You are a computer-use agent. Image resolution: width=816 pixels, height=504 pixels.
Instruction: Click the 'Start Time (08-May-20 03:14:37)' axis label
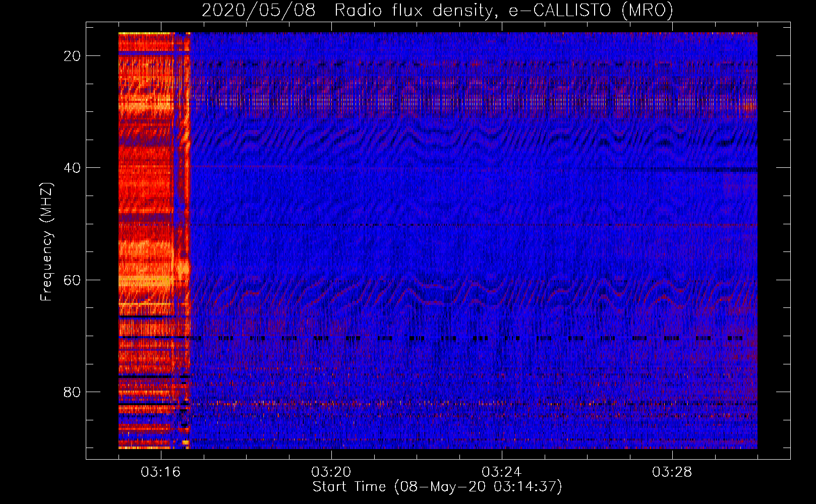(437, 487)
